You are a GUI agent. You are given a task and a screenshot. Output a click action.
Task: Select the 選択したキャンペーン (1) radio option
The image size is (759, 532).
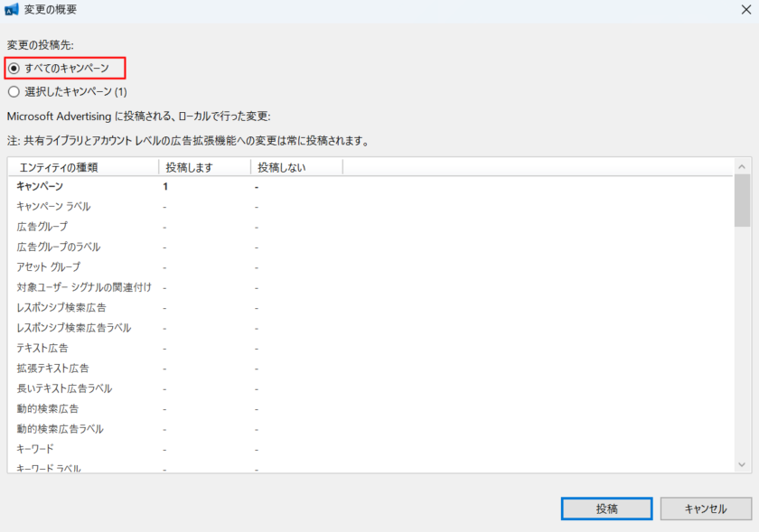pos(14,91)
